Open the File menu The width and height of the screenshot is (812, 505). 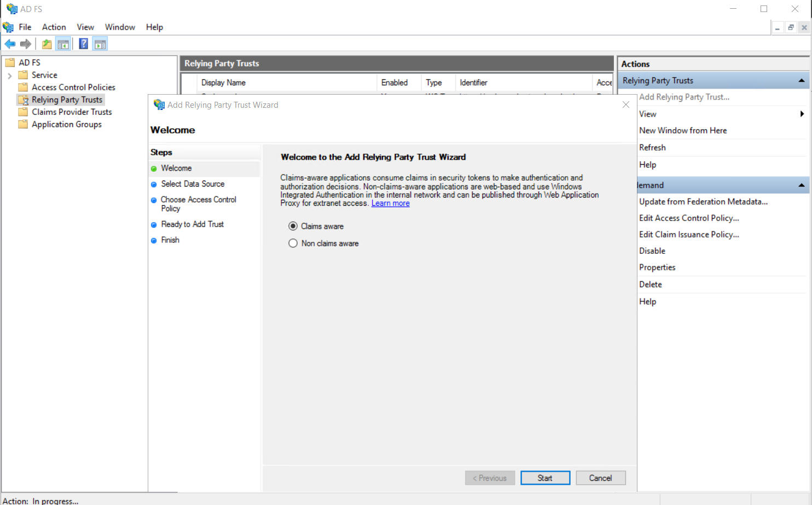(25, 27)
